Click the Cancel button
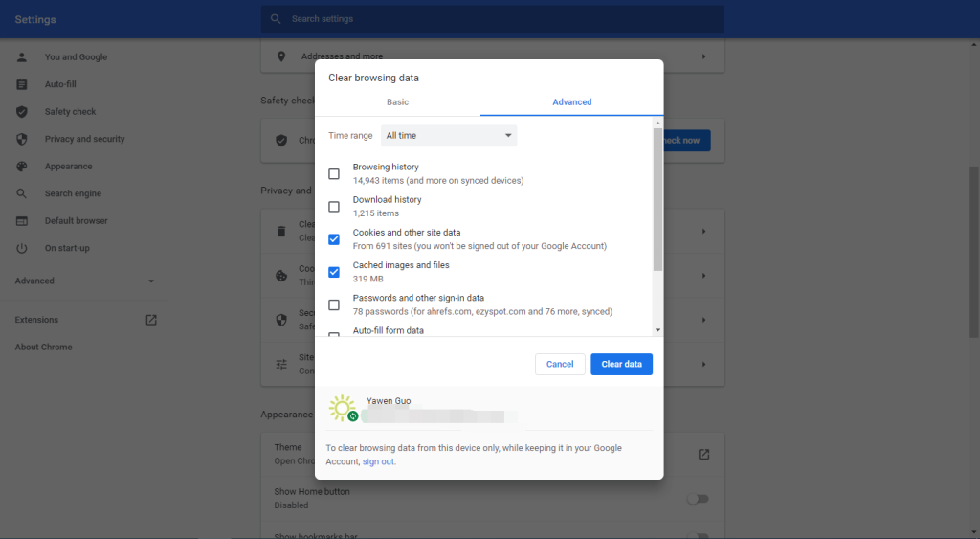The height and width of the screenshot is (539, 980). (x=560, y=364)
